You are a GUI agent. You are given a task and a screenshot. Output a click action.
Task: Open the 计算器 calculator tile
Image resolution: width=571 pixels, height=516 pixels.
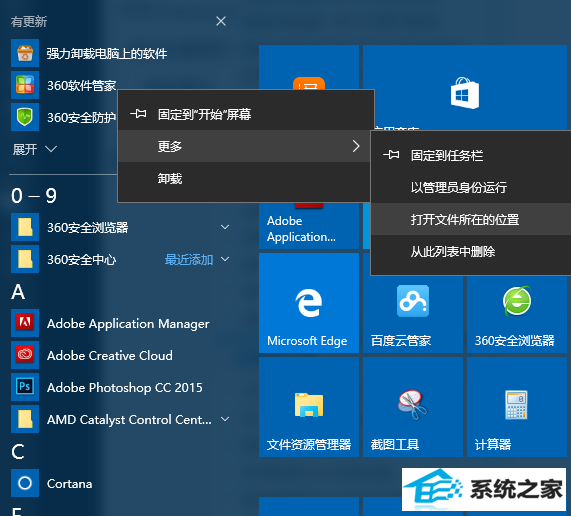pyautogui.click(x=517, y=407)
